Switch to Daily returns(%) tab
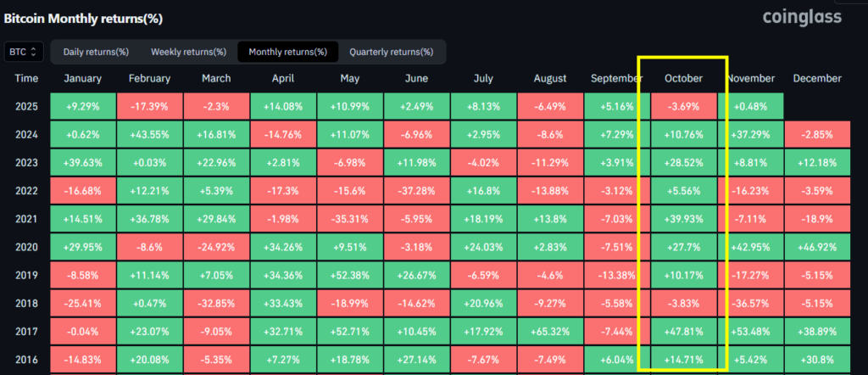 [x=94, y=53]
